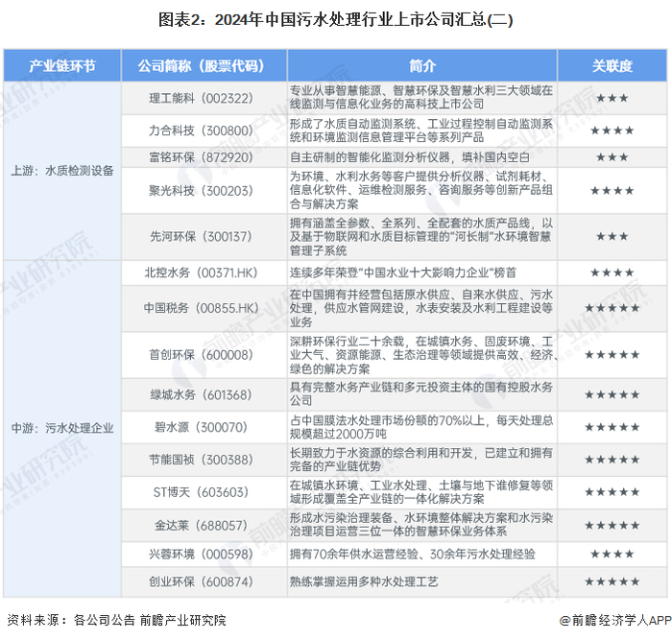672x640 pixels.
Task: Click the 碧水源（300070）cell
Action: [204, 427]
